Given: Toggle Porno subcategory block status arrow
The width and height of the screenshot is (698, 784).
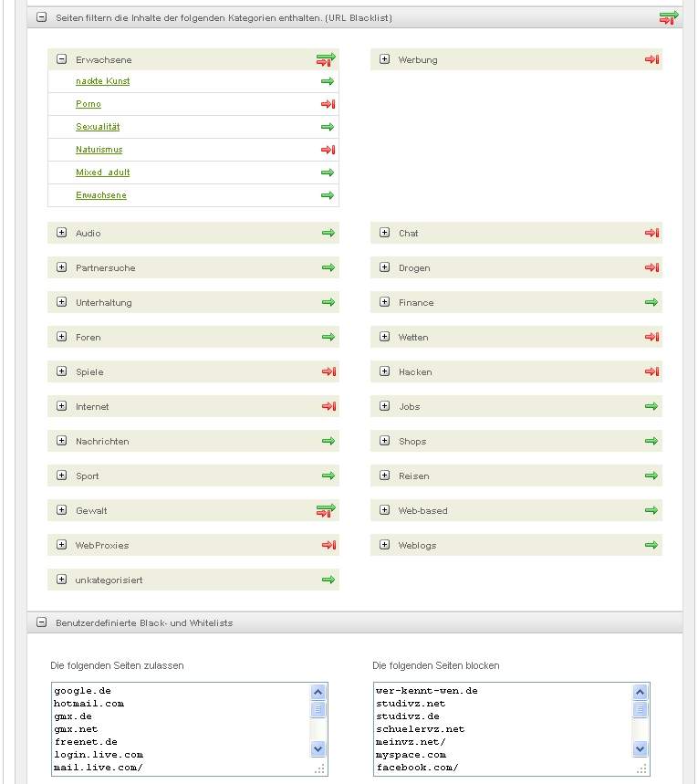Looking at the screenshot, I should tap(328, 104).
